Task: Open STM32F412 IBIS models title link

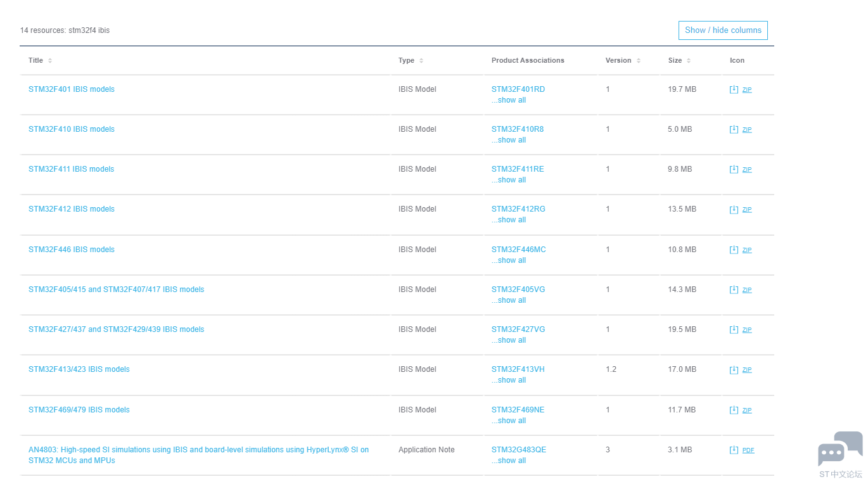Action: point(72,209)
